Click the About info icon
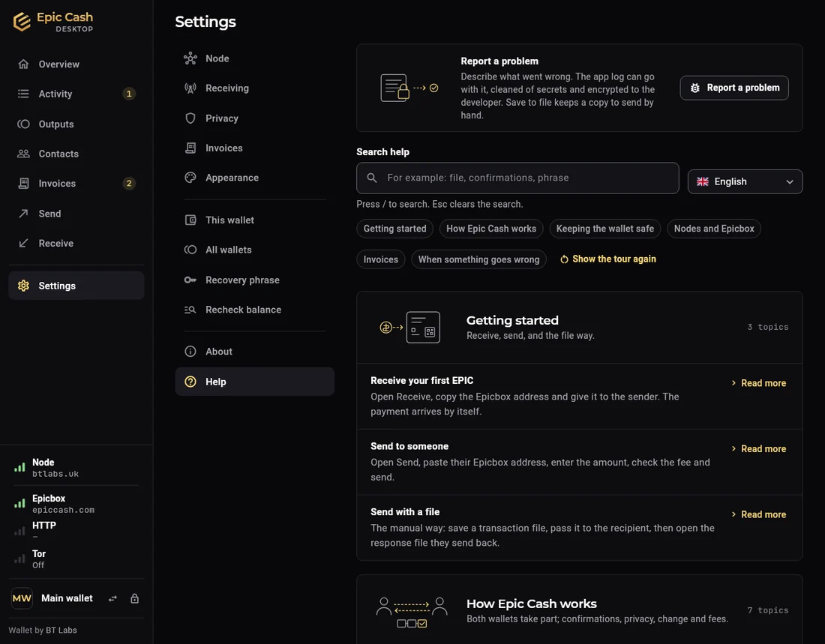Image resolution: width=825 pixels, height=644 pixels. (190, 352)
